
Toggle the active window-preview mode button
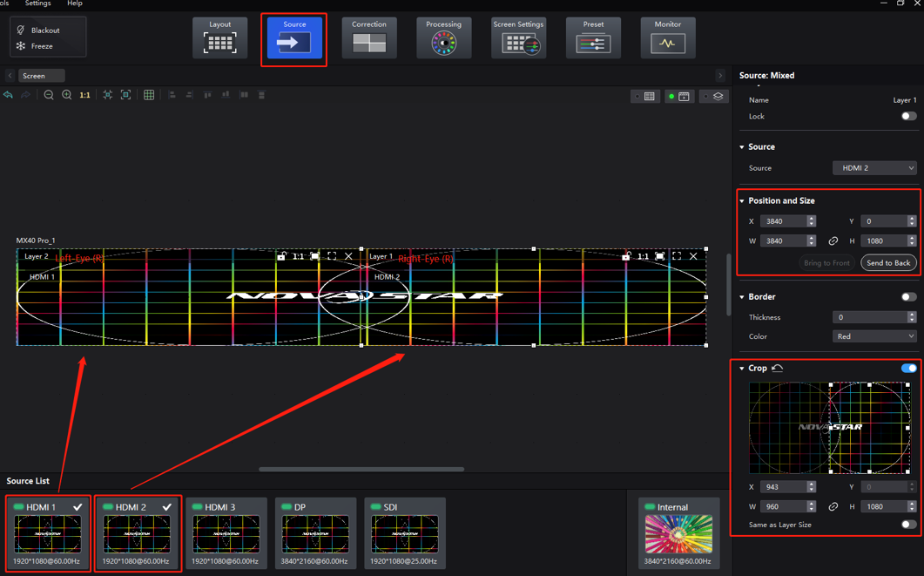(x=679, y=96)
